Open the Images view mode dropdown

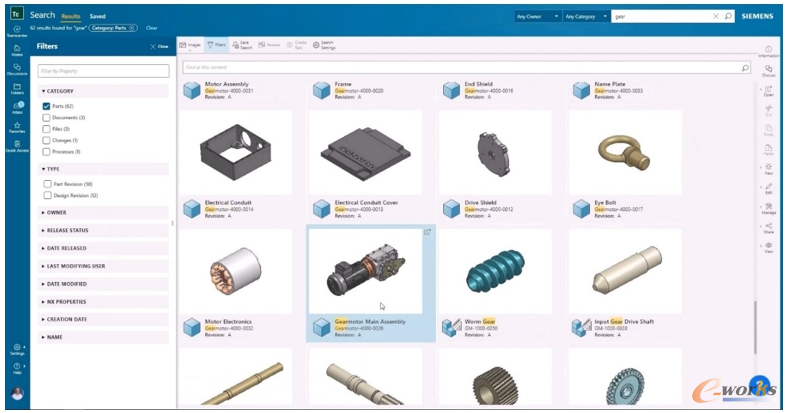(x=190, y=45)
